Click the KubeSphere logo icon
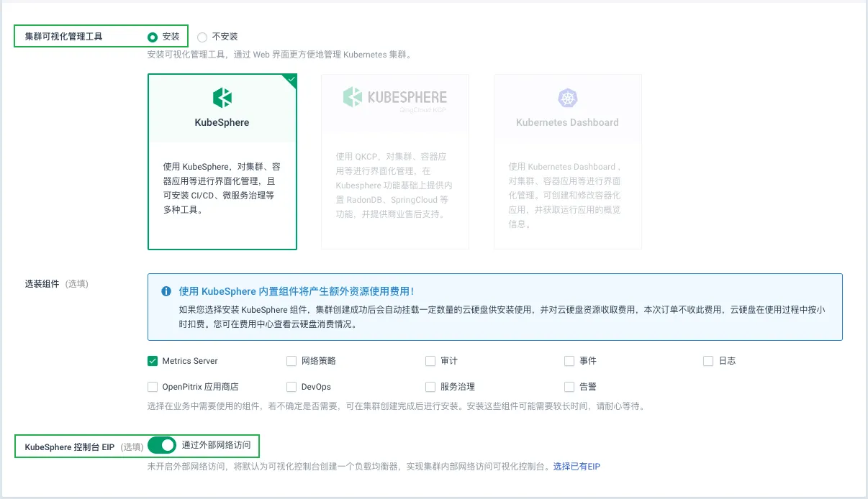 [x=222, y=98]
